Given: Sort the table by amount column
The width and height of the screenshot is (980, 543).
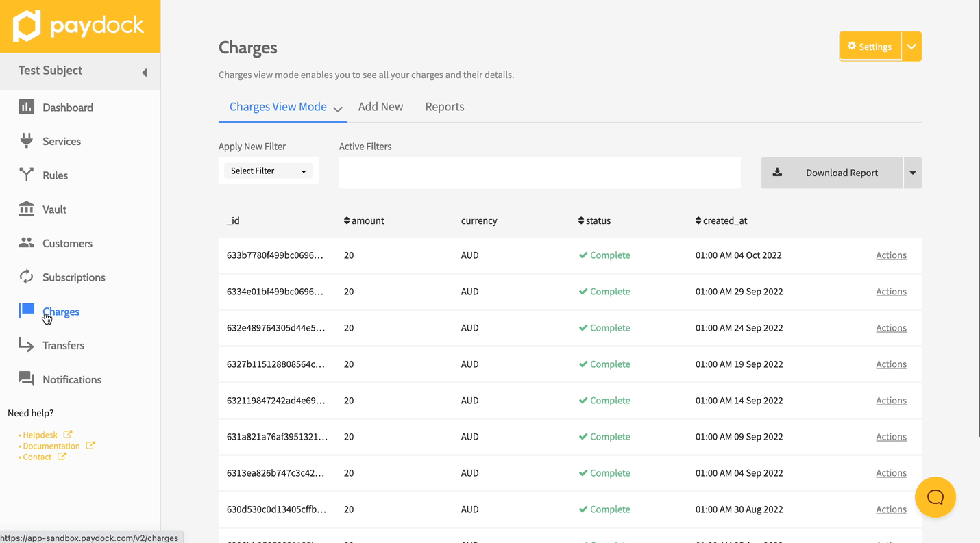Looking at the screenshot, I should pos(364,220).
